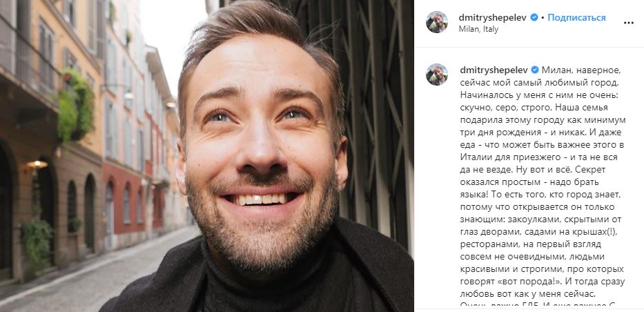
Task: Open dmitryshepelev username in the caption
Action: [494, 70]
